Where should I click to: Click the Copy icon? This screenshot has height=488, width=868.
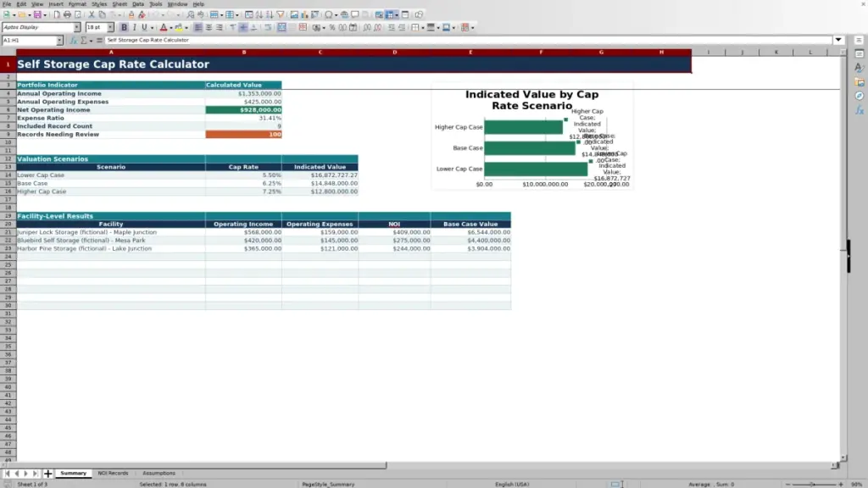pos(102,15)
